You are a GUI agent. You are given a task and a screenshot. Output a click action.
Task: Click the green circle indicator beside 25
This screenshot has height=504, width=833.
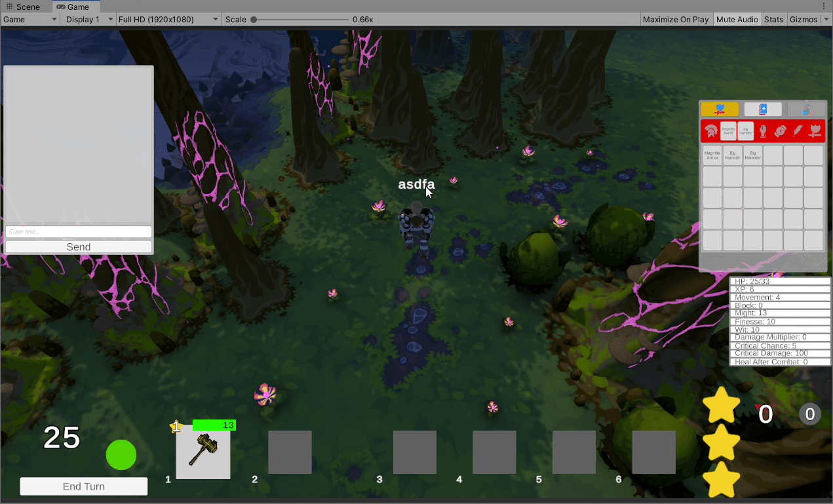[121, 455]
